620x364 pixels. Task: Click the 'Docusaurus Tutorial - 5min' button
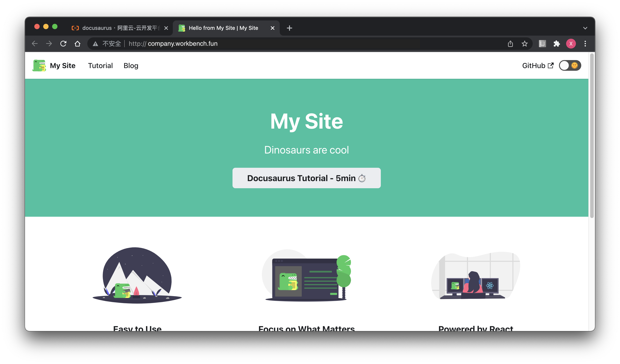[x=307, y=178]
